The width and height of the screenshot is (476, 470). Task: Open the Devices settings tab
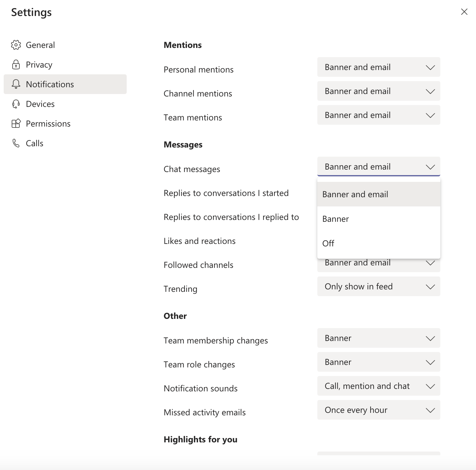point(65,104)
